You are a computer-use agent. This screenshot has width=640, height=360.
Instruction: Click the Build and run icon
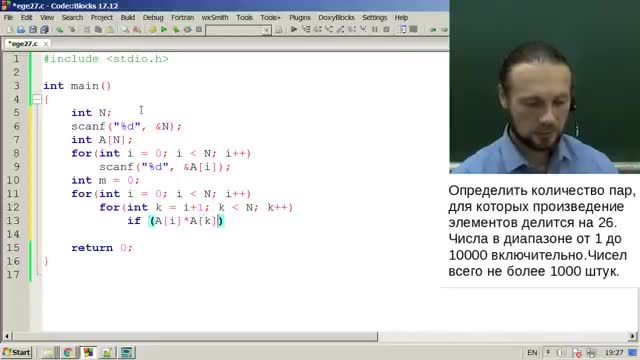tap(176, 29)
